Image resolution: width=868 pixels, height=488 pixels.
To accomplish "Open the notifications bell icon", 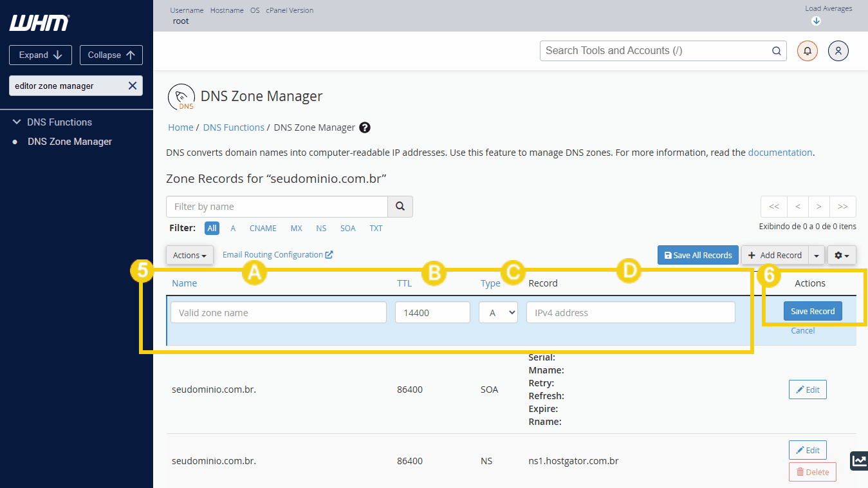I will 808,51.
